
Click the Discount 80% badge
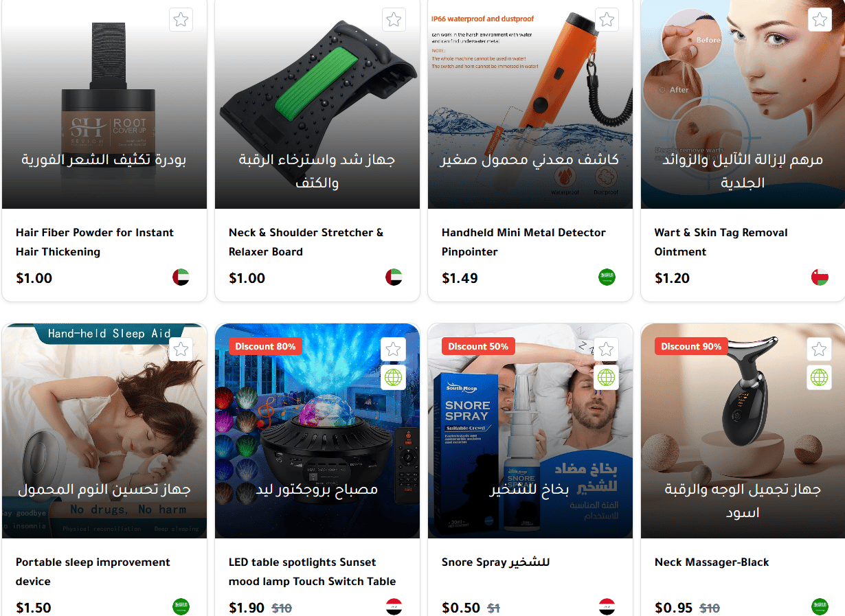265,346
